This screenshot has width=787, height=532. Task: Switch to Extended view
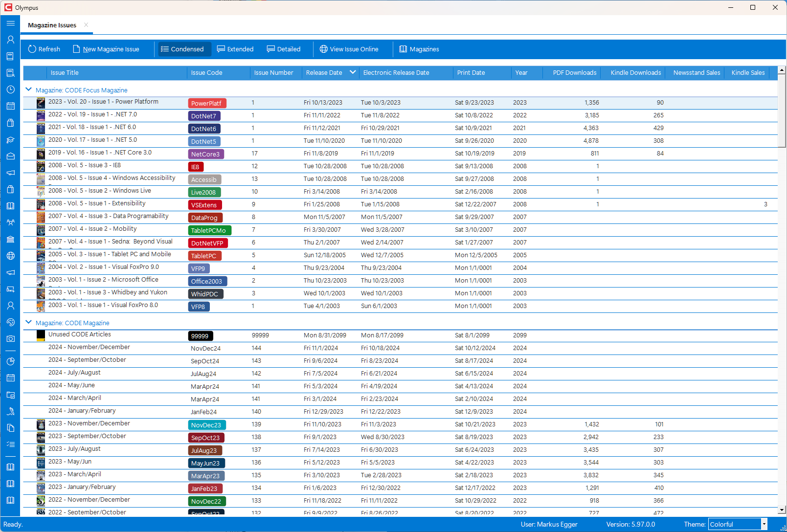click(x=235, y=49)
